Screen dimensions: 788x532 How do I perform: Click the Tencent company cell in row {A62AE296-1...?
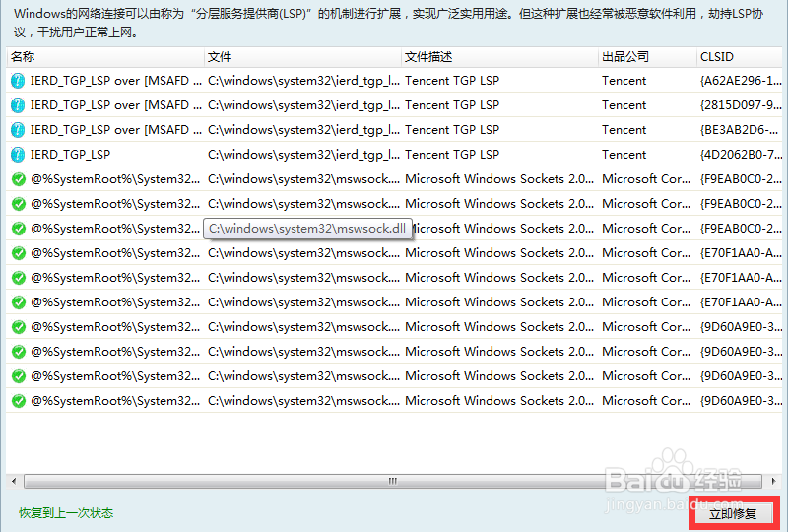point(624,81)
